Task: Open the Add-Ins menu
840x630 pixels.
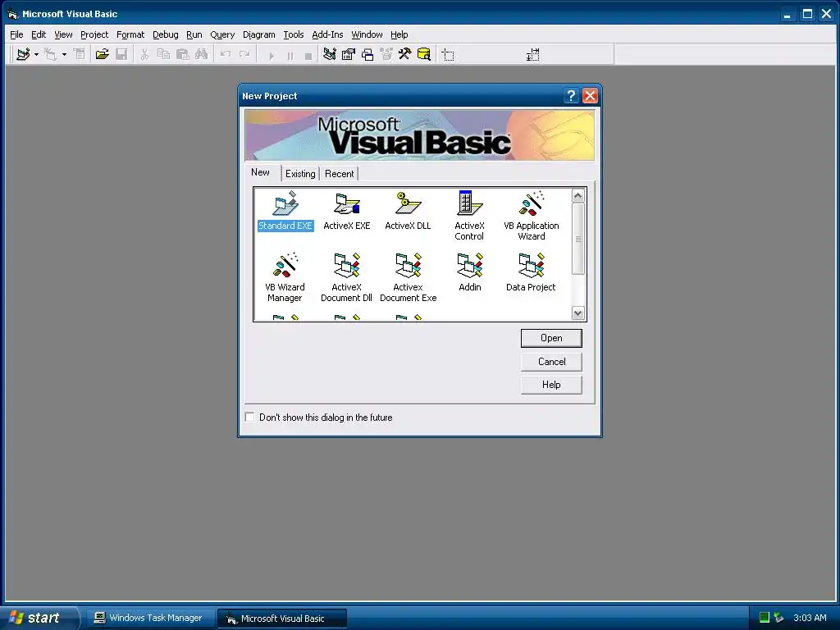Action: (327, 34)
